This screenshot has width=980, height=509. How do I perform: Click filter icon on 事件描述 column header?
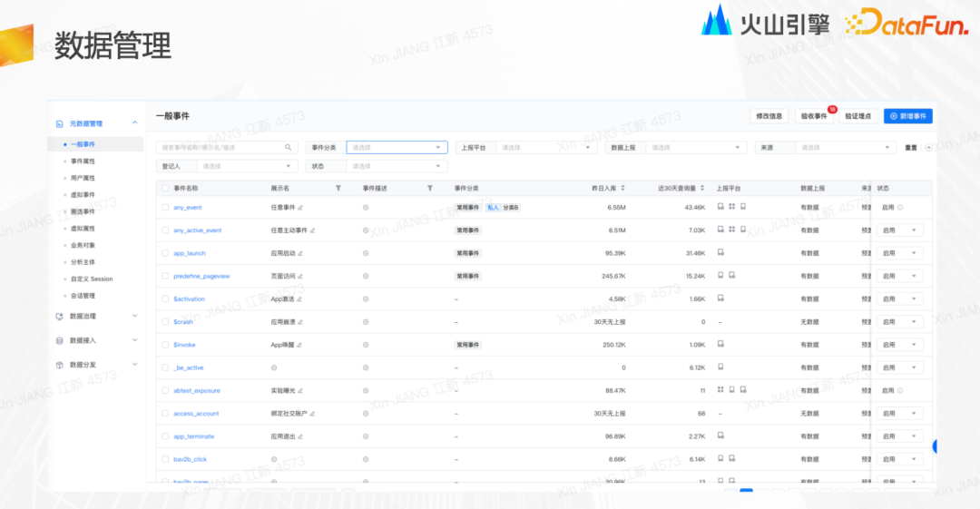(x=430, y=188)
